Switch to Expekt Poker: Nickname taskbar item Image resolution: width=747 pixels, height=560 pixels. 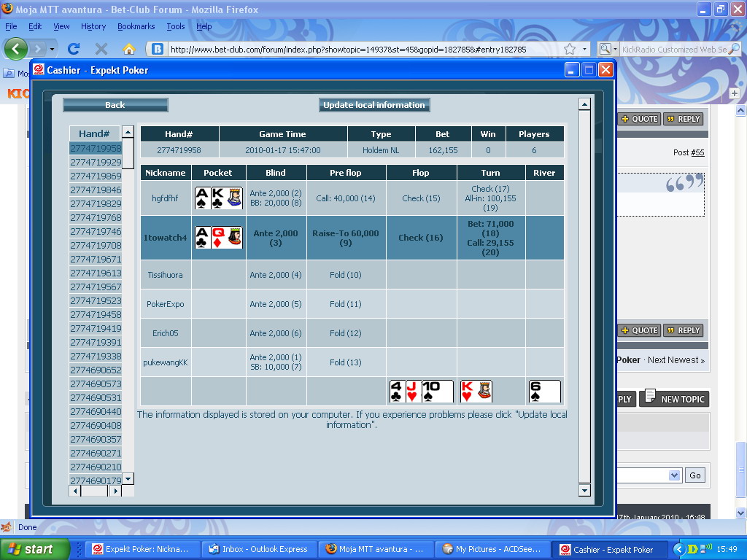[x=142, y=549]
